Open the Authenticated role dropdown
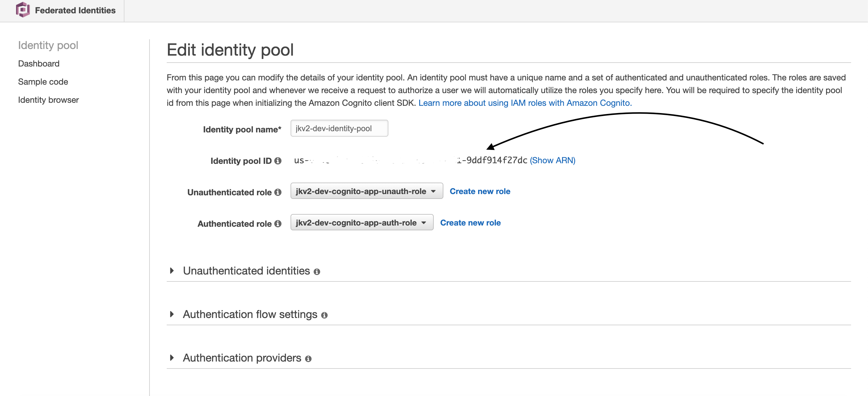The width and height of the screenshot is (868, 396). (x=362, y=222)
